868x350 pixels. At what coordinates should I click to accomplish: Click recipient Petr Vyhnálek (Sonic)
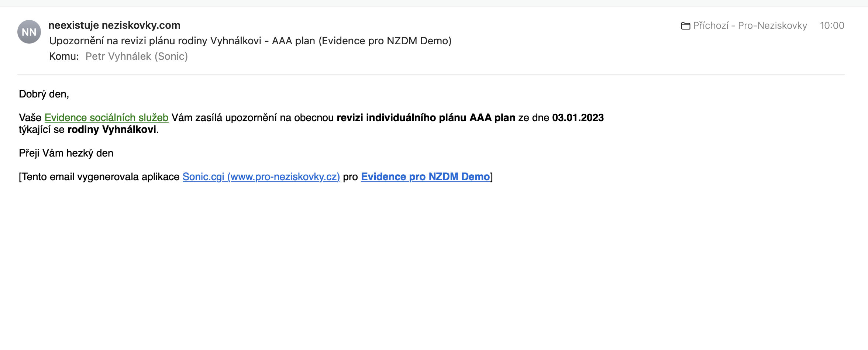coord(137,56)
